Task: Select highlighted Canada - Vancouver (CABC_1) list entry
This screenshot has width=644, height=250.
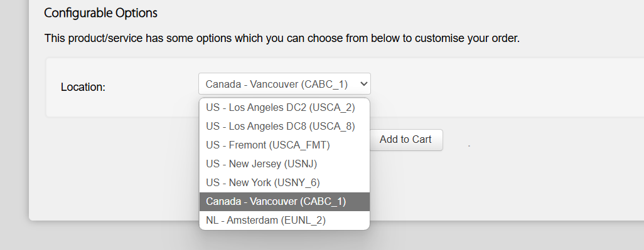Action: (284, 202)
